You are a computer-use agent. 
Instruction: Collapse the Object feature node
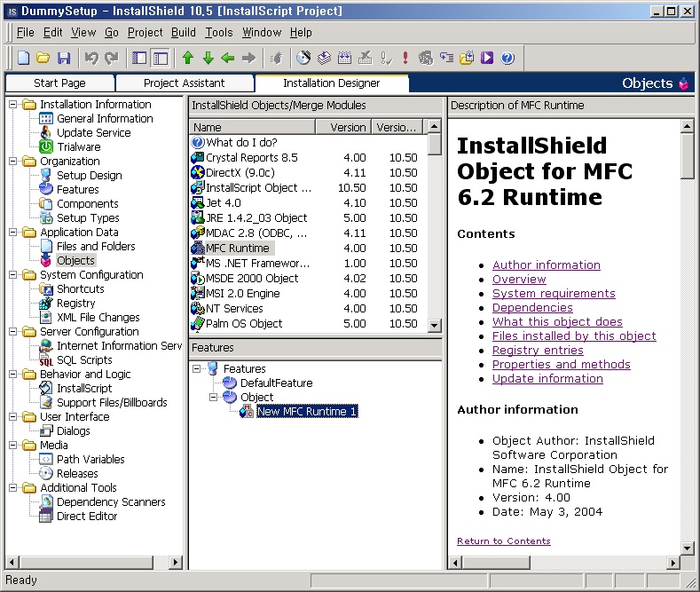click(214, 397)
